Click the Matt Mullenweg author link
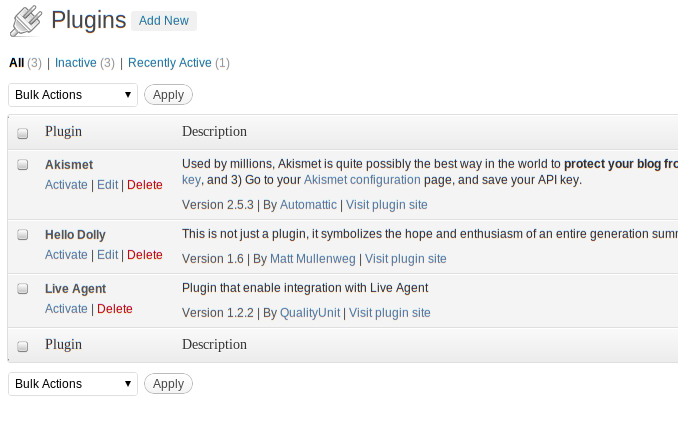The width and height of the screenshot is (678, 428). [x=313, y=259]
